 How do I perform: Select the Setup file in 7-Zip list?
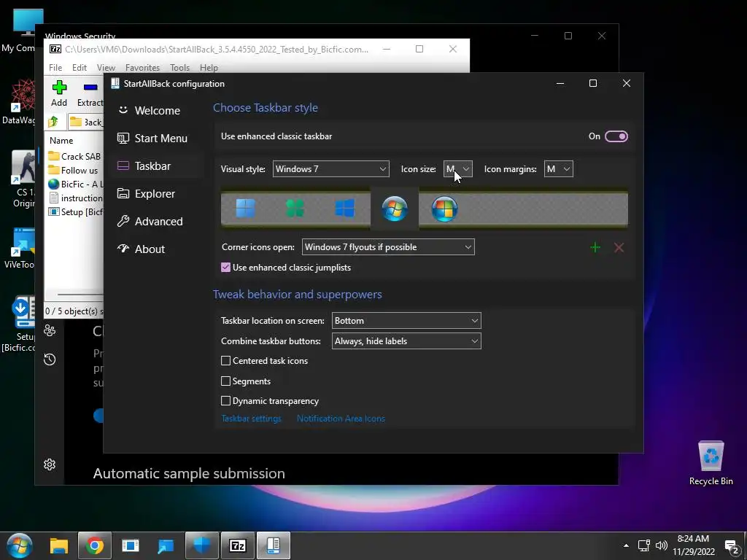[75, 212]
